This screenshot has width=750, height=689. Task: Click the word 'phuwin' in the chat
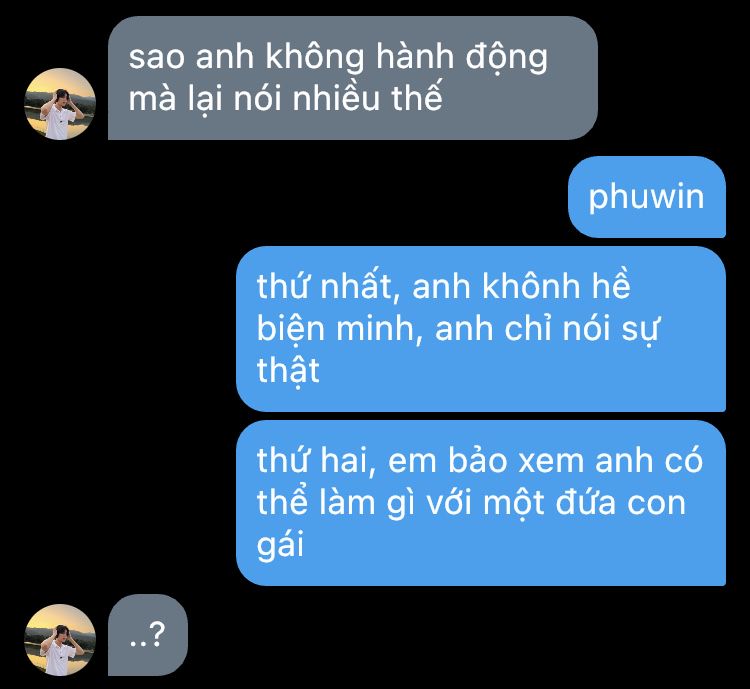(x=646, y=197)
